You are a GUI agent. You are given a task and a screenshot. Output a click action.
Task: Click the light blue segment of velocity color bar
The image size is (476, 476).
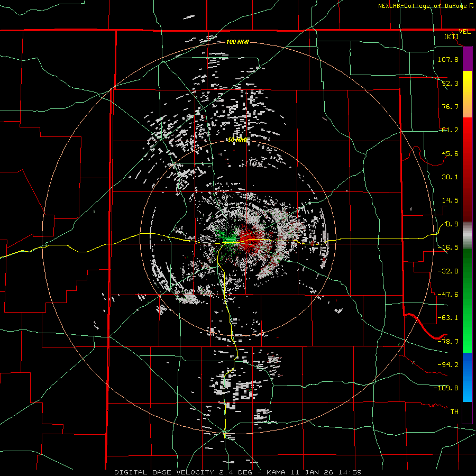pyautogui.click(x=467, y=377)
